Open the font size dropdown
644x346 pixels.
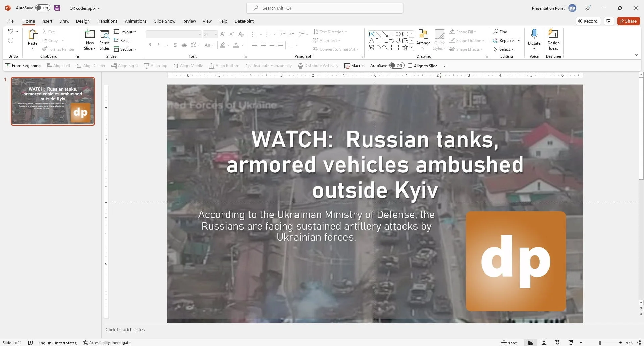(x=215, y=34)
